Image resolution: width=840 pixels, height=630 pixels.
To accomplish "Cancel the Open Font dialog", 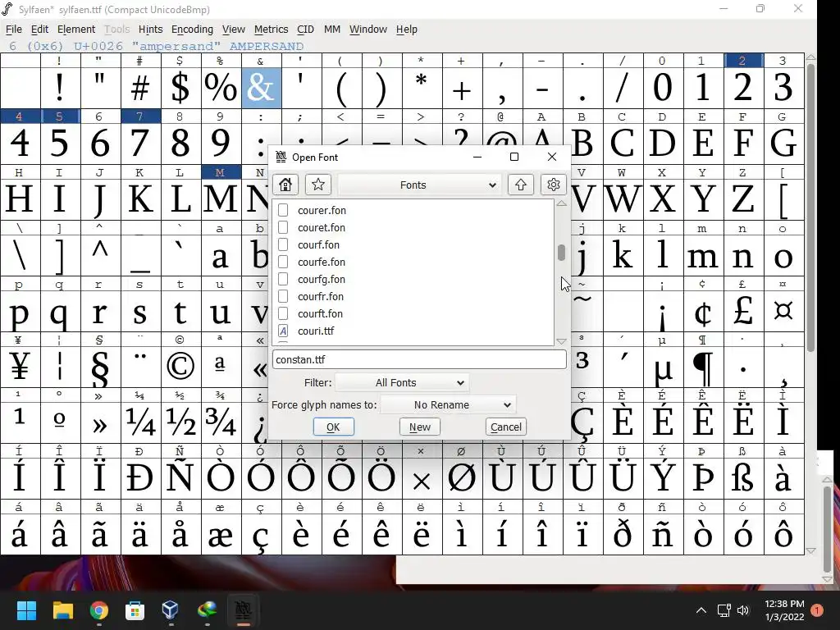I will coord(505,427).
